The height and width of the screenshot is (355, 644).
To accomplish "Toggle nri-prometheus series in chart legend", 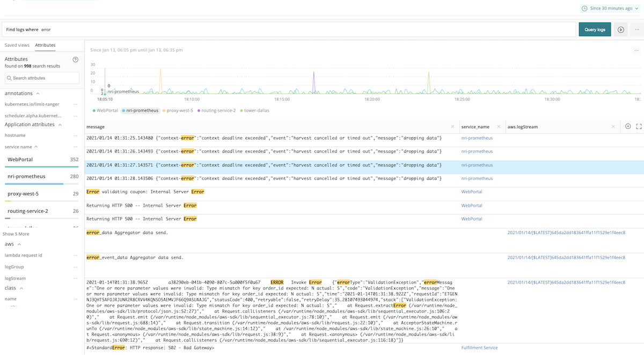I will point(141,110).
